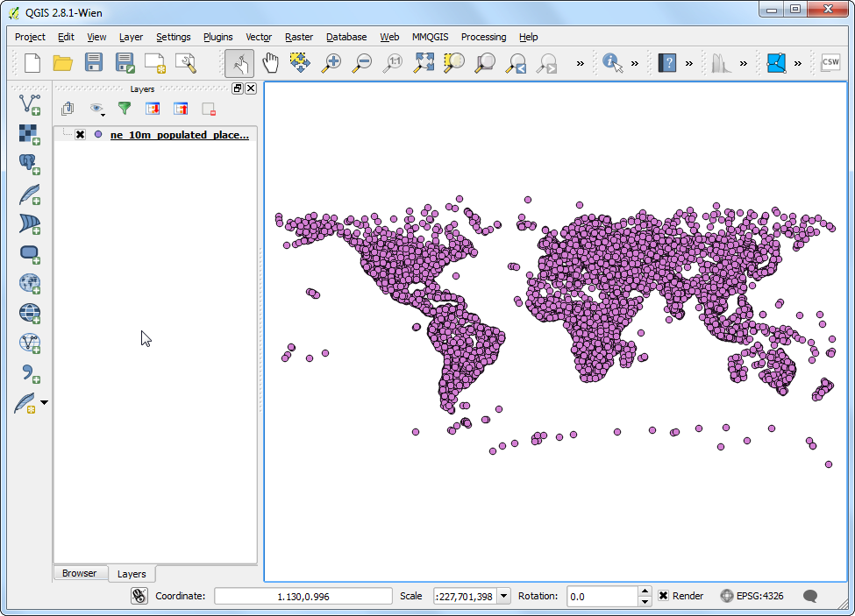Click the blue node network plugin icon
Screen dimensions: 855x616
(x=776, y=63)
